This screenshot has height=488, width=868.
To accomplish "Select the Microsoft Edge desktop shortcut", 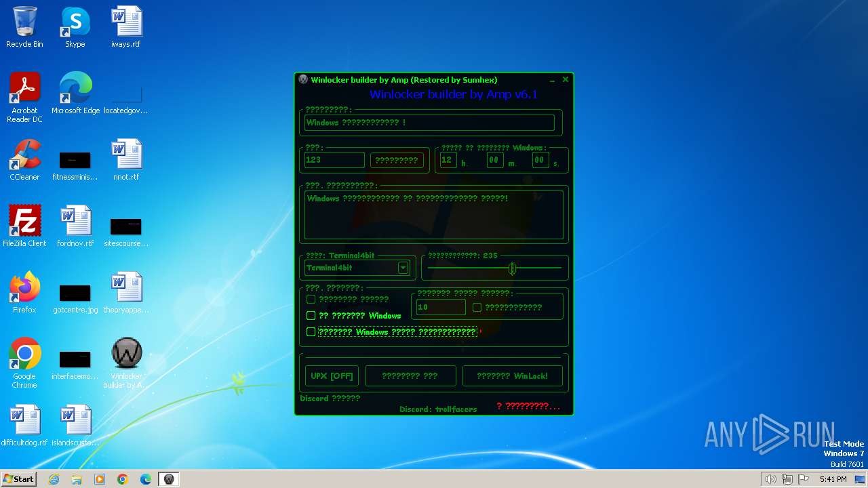I will pos(75,94).
